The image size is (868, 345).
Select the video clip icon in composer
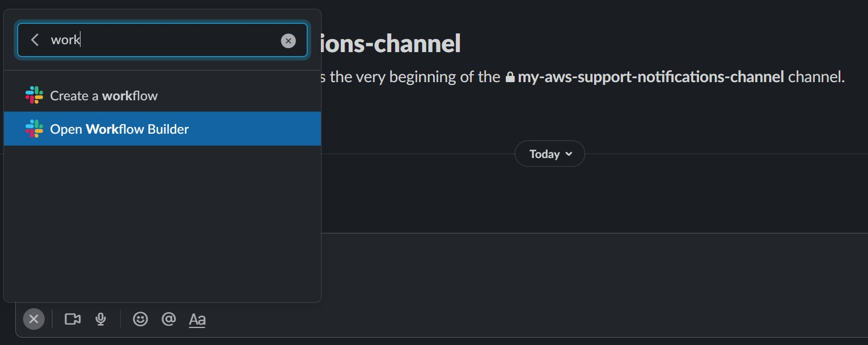click(x=72, y=319)
